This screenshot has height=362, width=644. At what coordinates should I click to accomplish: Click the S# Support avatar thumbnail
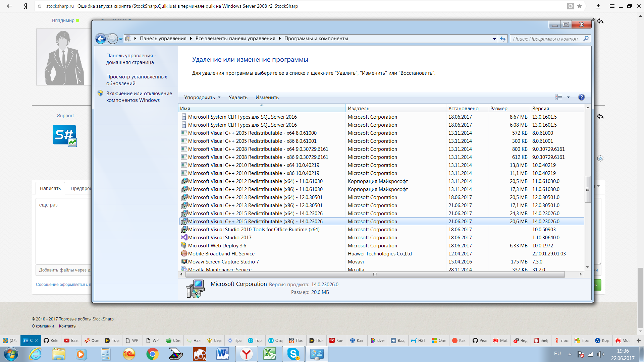tap(64, 135)
